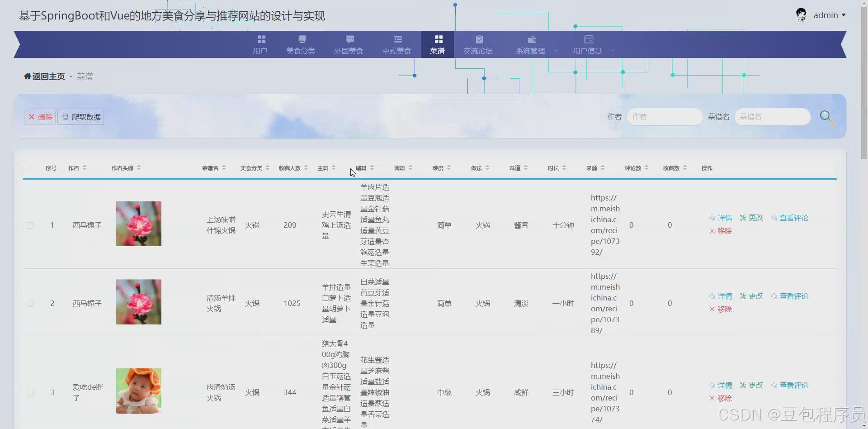The width and height of the screenshot is (868, 429).
Task: Click the 用户 nav grid icon
Action: click(x=261, y=39)
